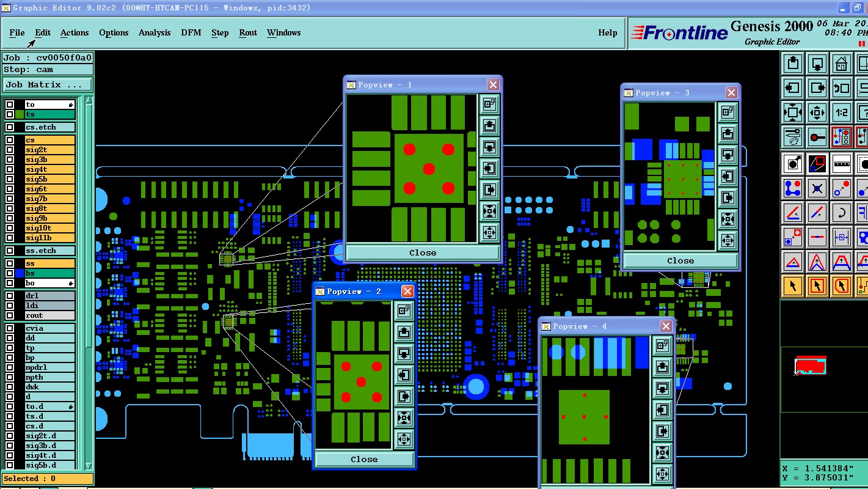Click the detach view icon in Popview 1

[x=489, y=104]
